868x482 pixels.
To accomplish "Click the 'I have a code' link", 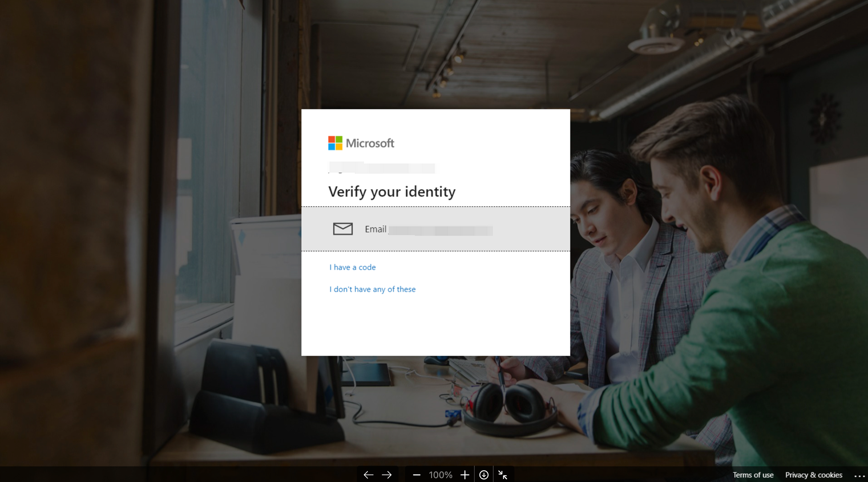I will pyautogui.click(x=353, y=267).
